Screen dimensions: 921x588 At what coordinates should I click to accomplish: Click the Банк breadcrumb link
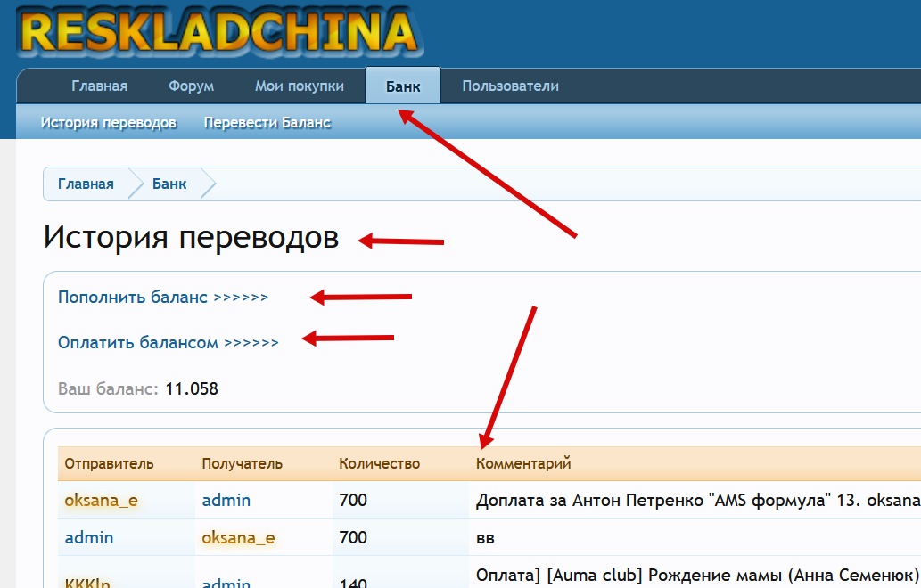coord(169,184)
